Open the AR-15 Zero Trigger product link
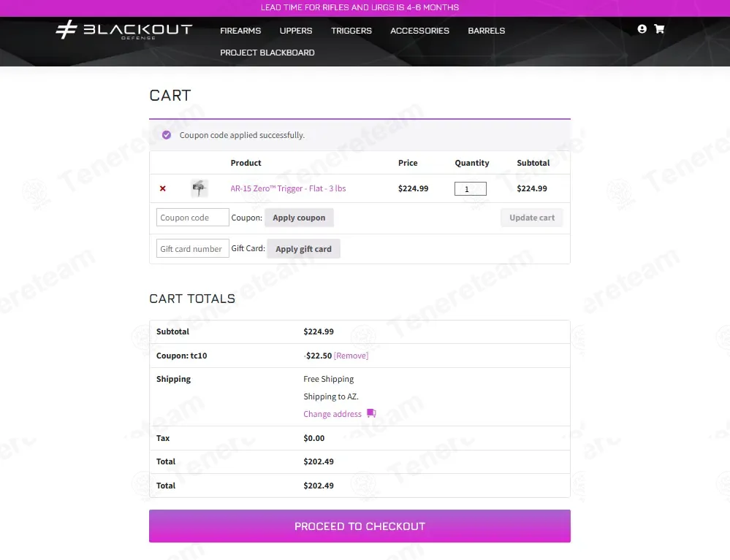The height and width of the screenshot is (560, 730). 288,188
